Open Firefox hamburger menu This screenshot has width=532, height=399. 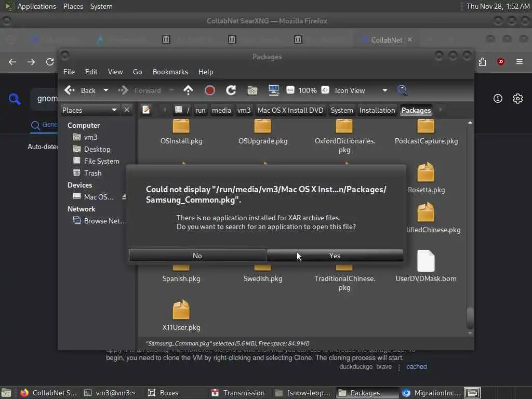[x=519, y=62]
